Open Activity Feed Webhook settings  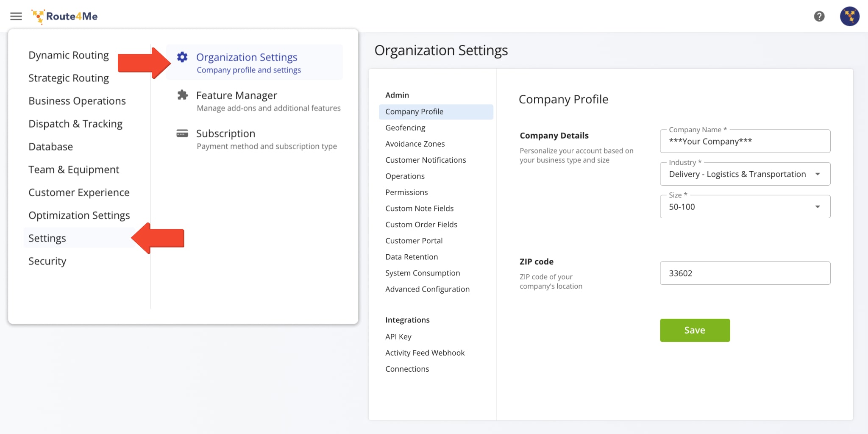[425, 353]
